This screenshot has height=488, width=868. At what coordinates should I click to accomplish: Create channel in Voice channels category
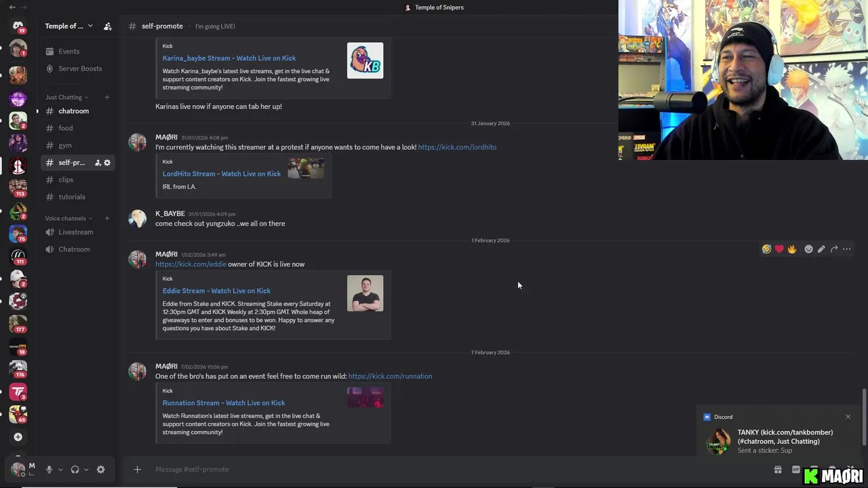[x=106, y=218]
